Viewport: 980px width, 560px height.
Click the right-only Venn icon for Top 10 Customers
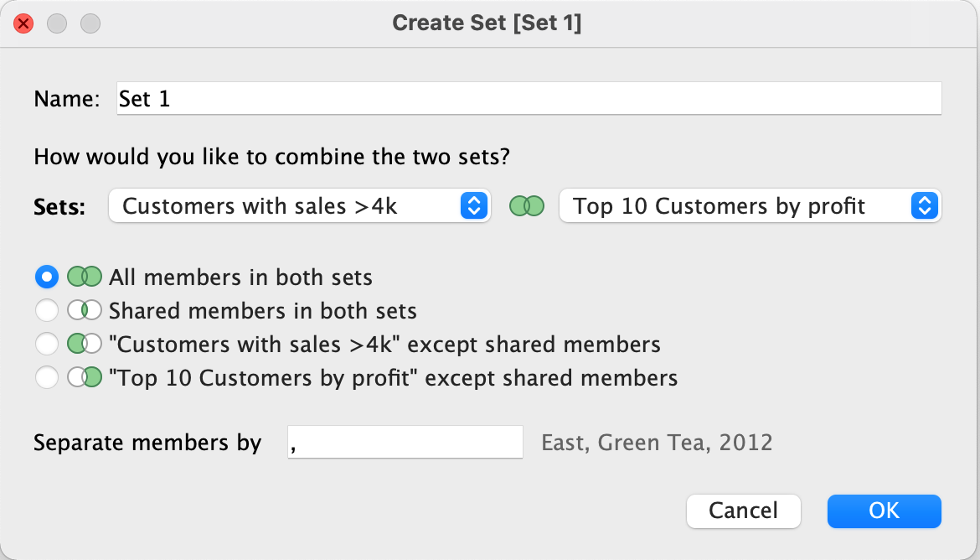[x=84, y=378]
